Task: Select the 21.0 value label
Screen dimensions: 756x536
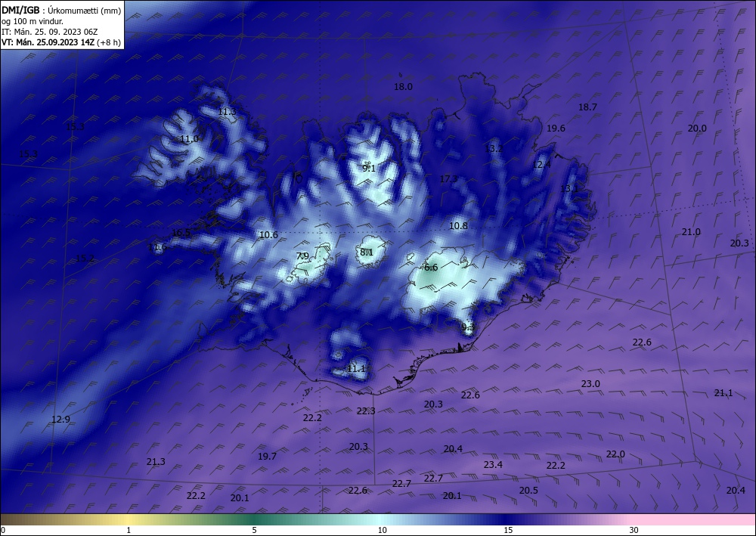Action: [691, 232]
